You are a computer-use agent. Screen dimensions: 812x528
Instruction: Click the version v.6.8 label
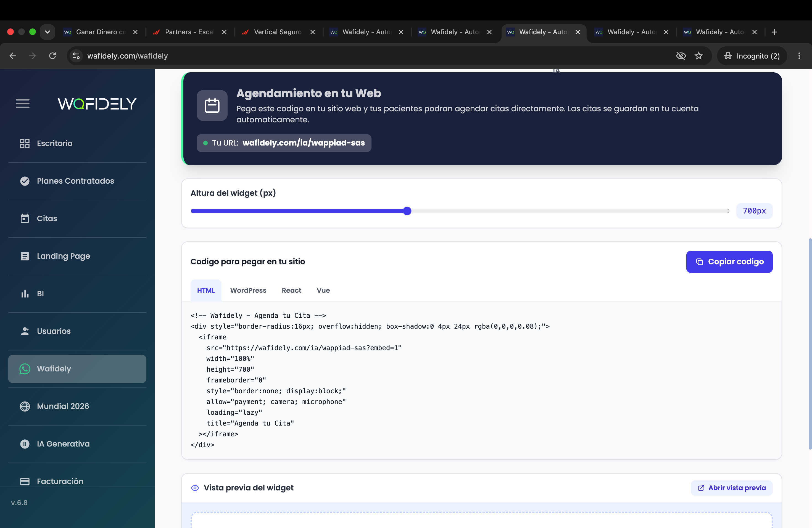point(19,503)
